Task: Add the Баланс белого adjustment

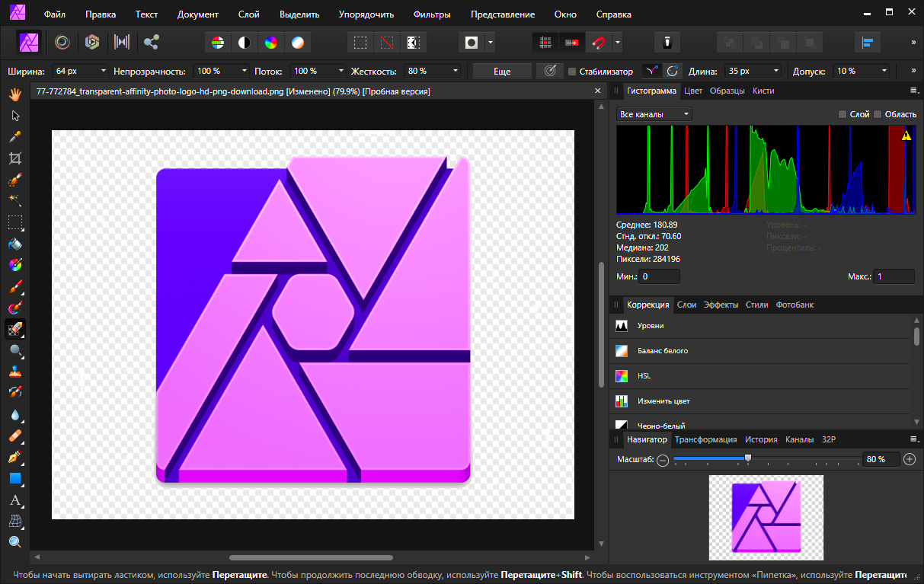Action: click(762, 351)
